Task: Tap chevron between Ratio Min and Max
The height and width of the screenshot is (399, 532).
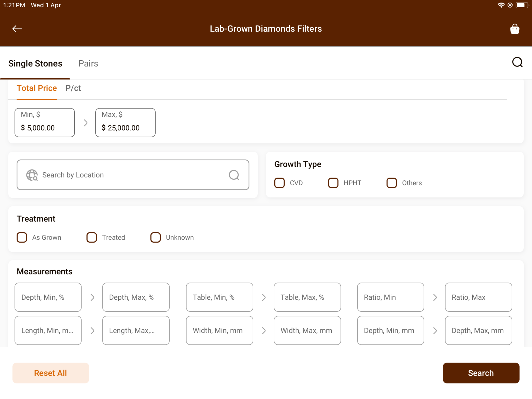Action: point(435,297)
